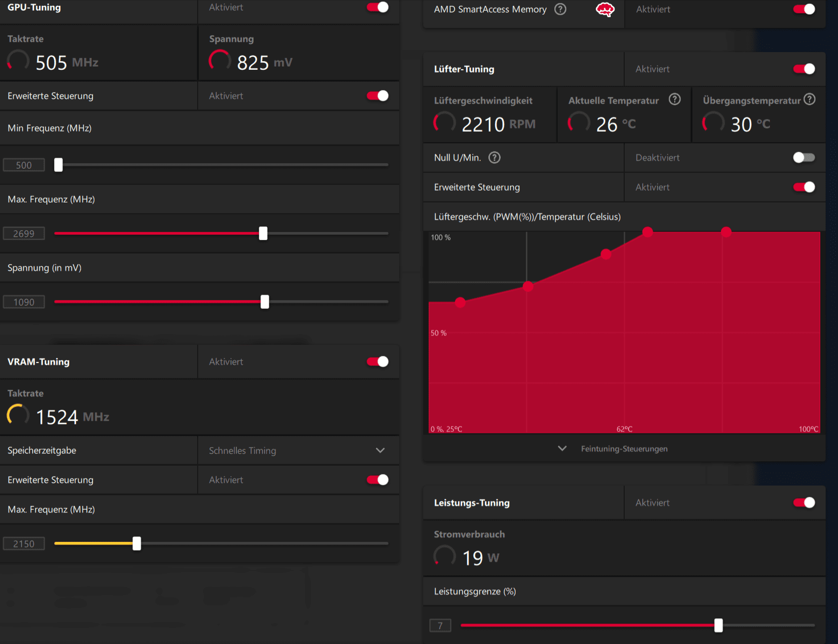Toggle GPU Erweiterte Steuerung switch

[378, 96]
